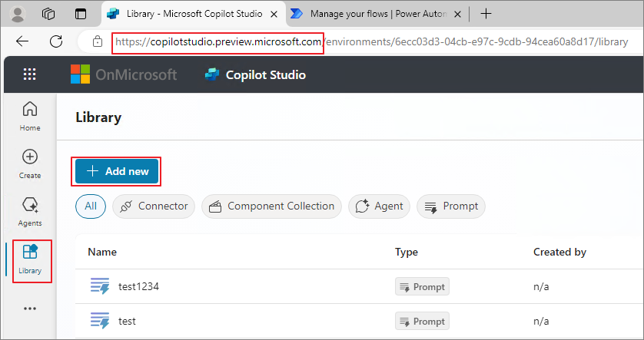Open the More ellipsis menu in sidebar
The image size is (644, 340).
pos(30,309)
